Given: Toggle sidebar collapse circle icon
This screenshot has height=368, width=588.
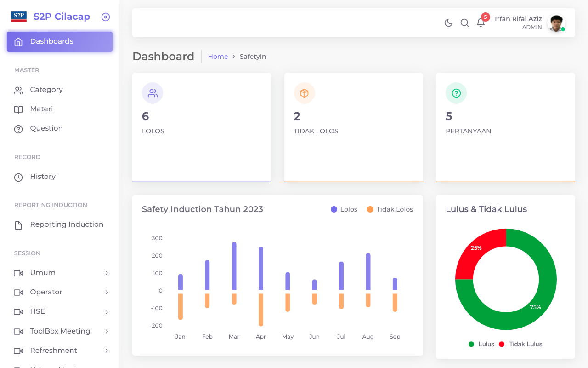Looking at the screenshot, I should pos(106,17).
